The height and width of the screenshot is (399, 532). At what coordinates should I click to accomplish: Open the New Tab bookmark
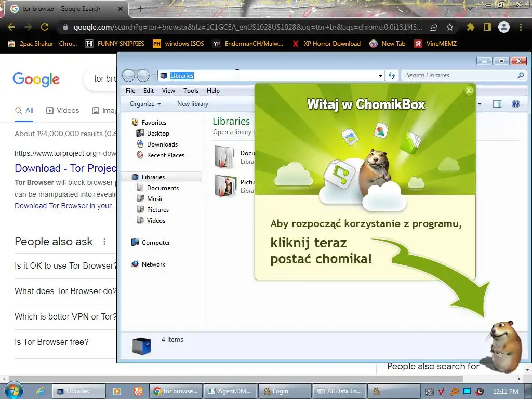(x=388, y=44)
